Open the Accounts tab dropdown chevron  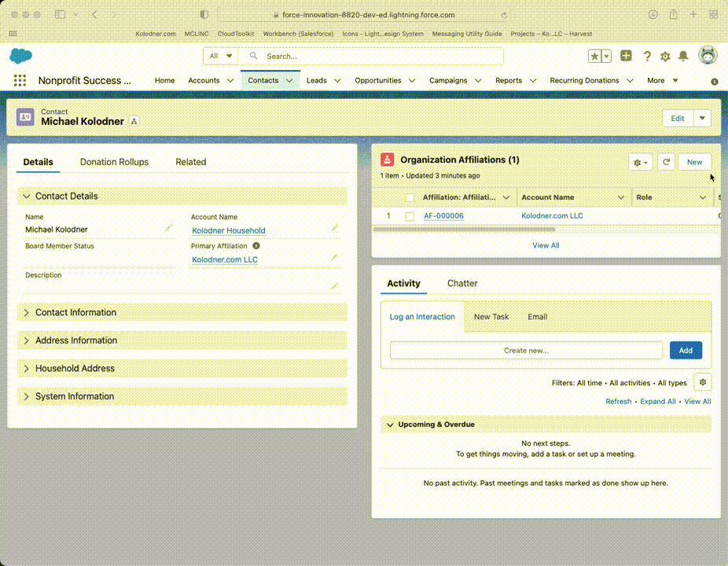point(230,81)
